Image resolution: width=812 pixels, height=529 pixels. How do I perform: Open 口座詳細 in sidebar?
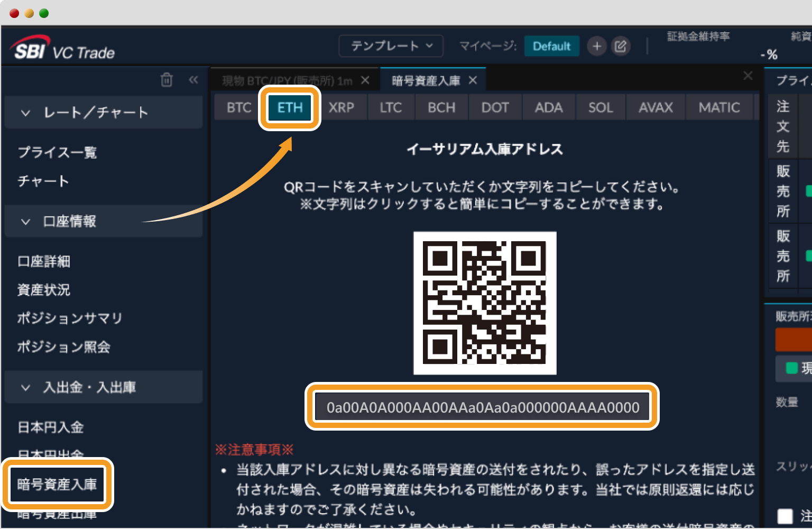click(44, 261)
